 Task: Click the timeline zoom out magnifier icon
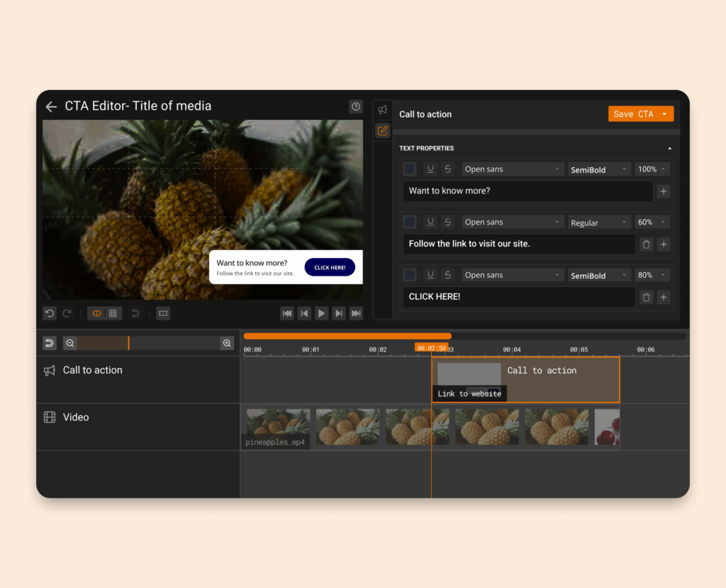(69, 342)
